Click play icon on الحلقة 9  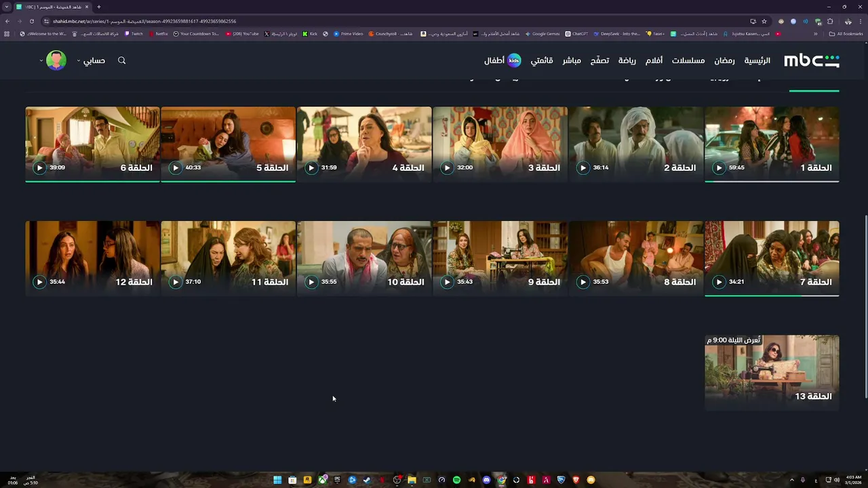tap(447, 282)
